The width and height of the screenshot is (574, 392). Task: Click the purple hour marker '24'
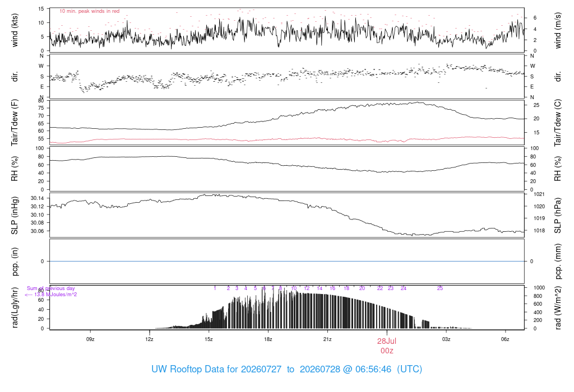404,288
